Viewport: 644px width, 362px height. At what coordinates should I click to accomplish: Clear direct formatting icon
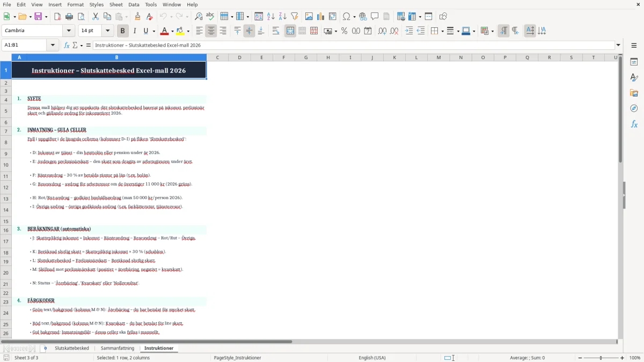click(x=150, y=17)
